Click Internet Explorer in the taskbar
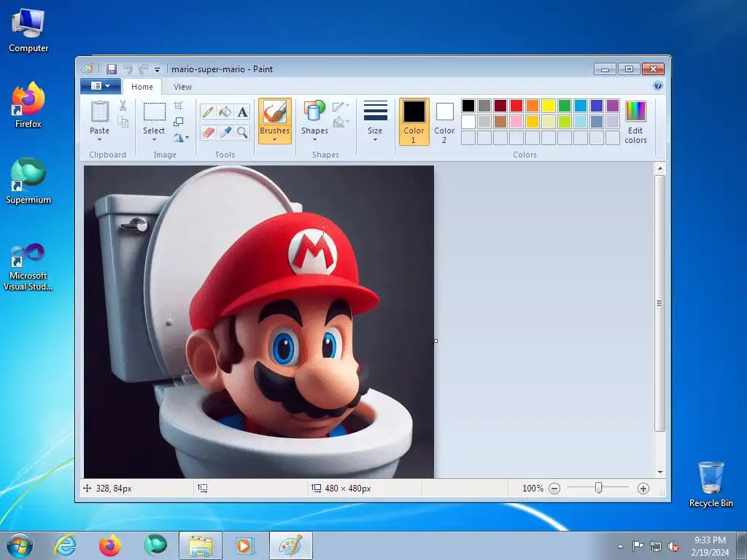The height and width of the screenshot is (560, 747). pyautogui.click(x=65, y=545)
